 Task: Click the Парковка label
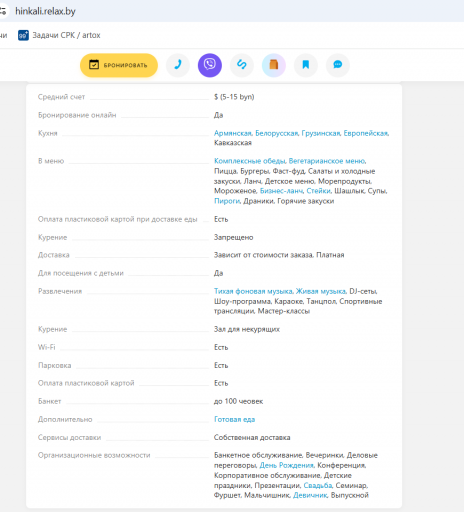pyautogui.click(x=55, y=366)
